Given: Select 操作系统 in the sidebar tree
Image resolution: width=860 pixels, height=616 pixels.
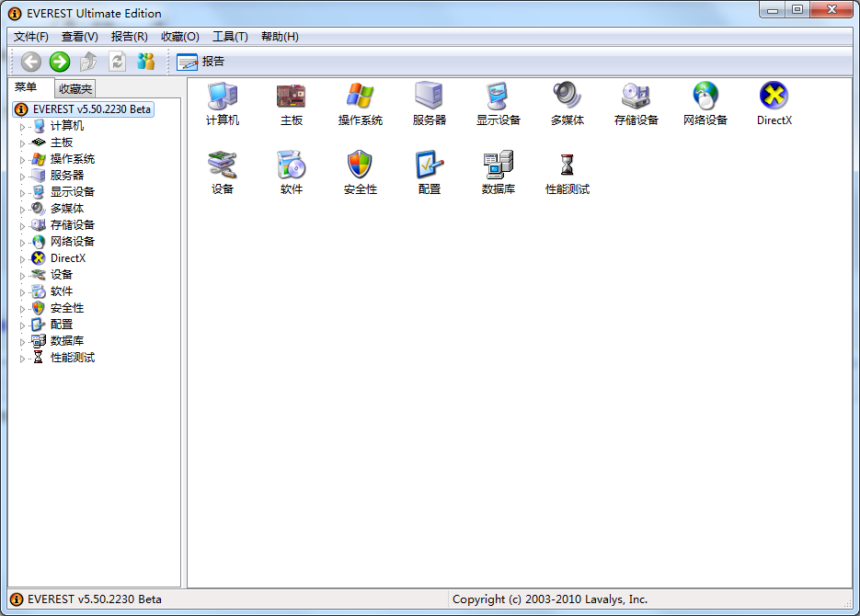Looking at the screenshot, I should coord(72,159).
